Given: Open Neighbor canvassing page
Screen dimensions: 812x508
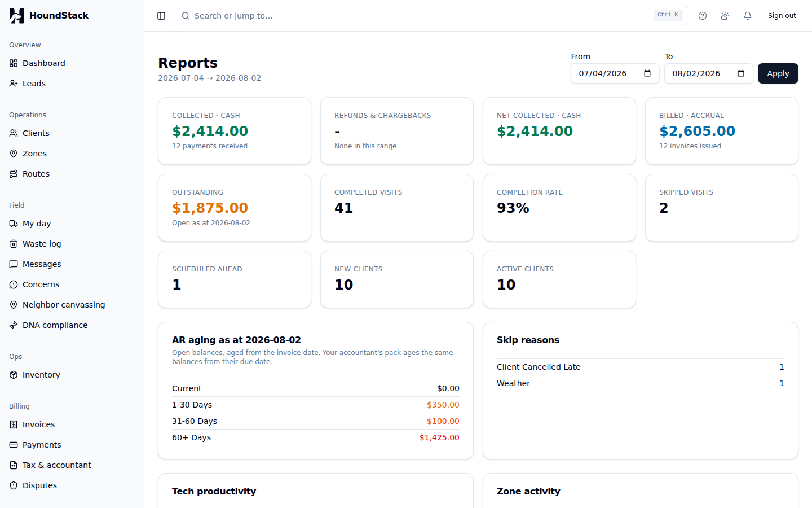Looking at the screenshot, I should pyautogui.click(x=72, y=305).
